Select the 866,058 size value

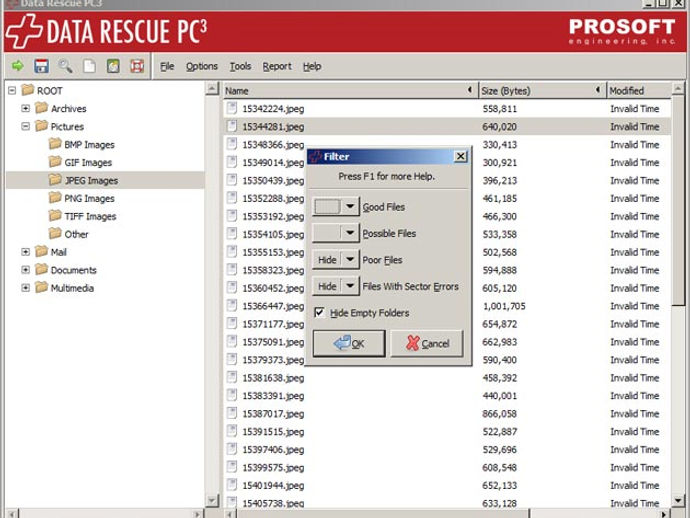[499, 414]
